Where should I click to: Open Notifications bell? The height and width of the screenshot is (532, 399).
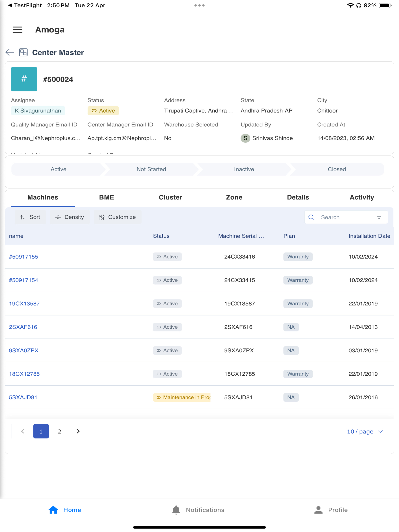tap(176, 510)
